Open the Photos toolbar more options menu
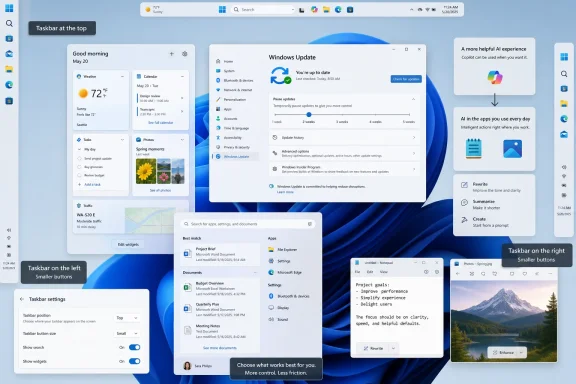The width and height of the screenshot is (576, 384). coord(550,273)
